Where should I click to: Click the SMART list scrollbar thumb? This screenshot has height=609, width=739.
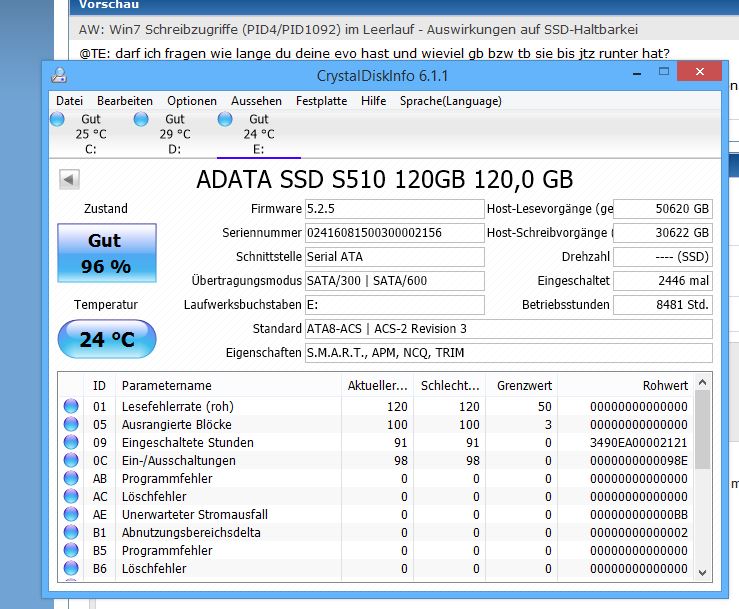pos(702,430)
